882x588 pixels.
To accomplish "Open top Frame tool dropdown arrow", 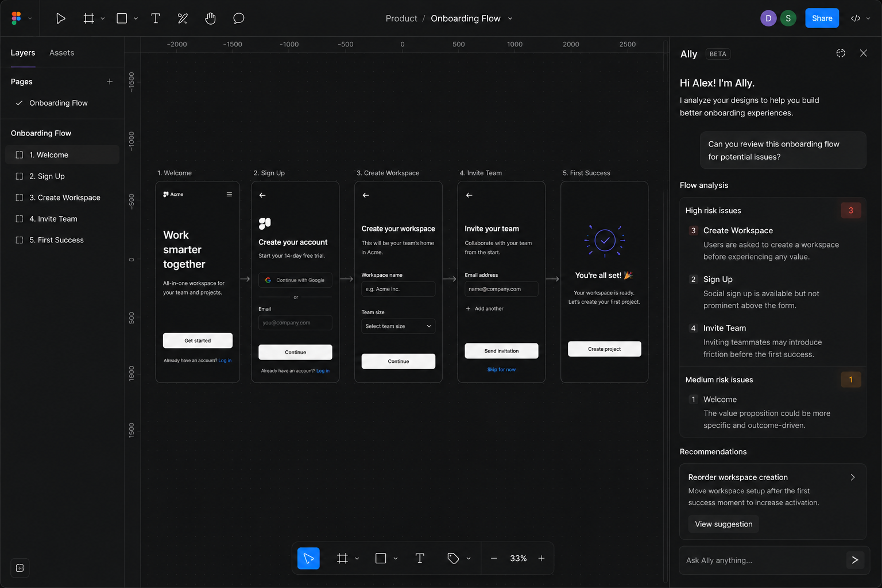I will coord(103,18).
